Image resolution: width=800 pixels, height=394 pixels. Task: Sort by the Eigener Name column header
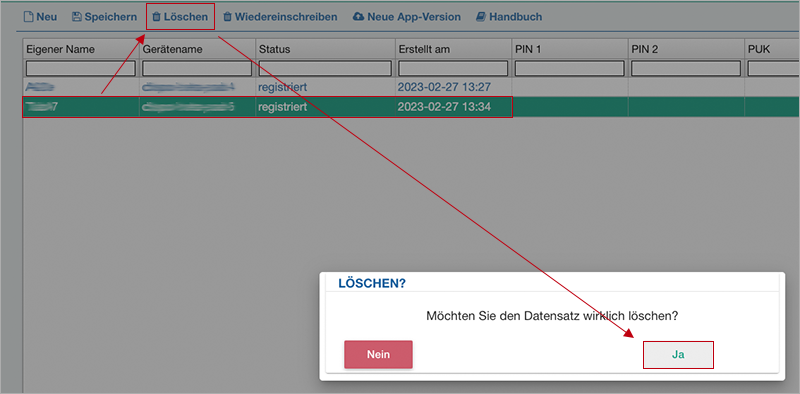[x=81, y=49]
